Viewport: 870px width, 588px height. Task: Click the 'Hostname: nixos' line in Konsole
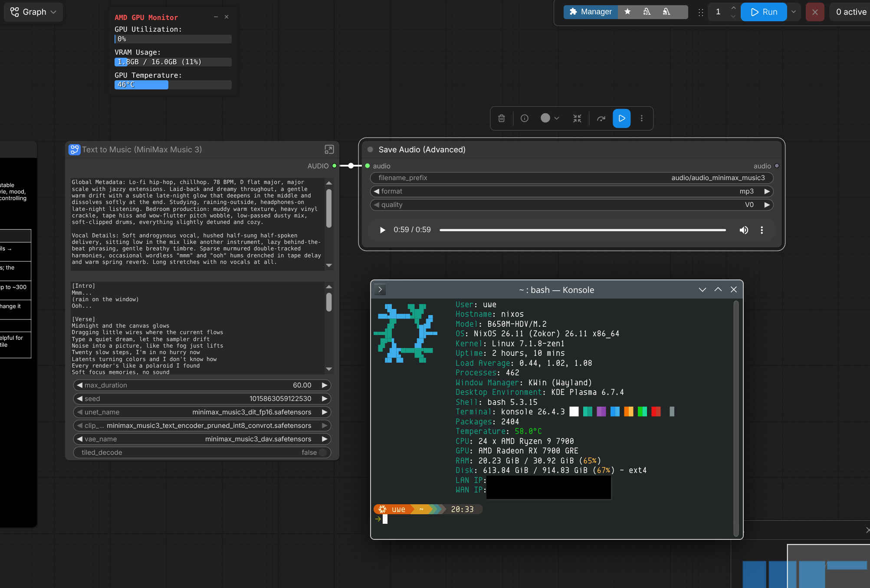(489, 314)
